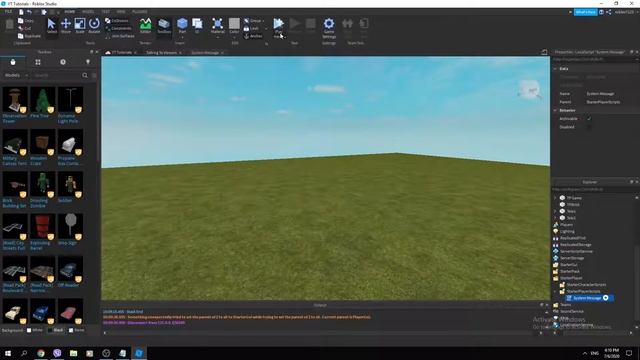
Task: Click the Toolbox search input field
Action: (x=57, y=75)
